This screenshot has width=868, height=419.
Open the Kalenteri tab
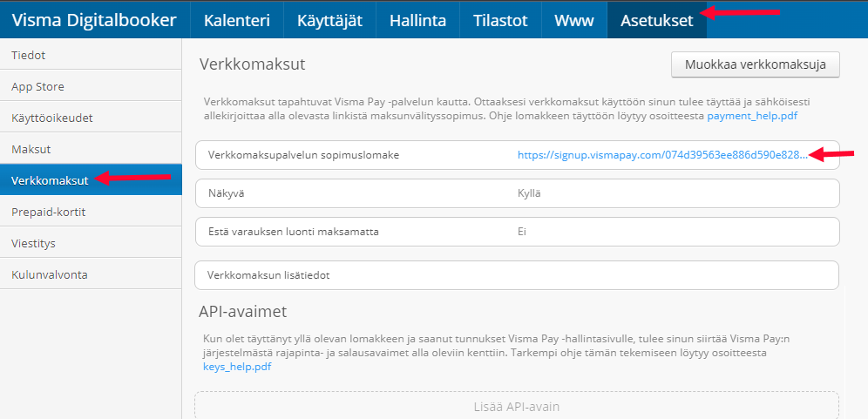[x=237, y=21]
